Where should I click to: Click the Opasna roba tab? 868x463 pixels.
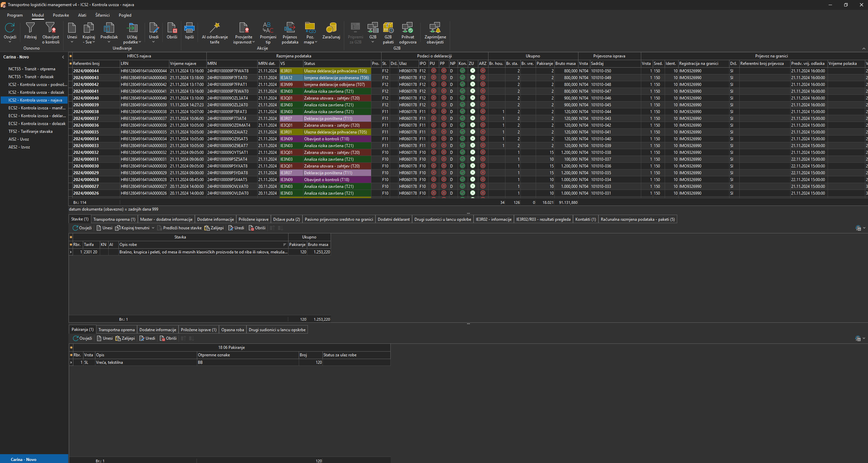(x=233, y=330)
